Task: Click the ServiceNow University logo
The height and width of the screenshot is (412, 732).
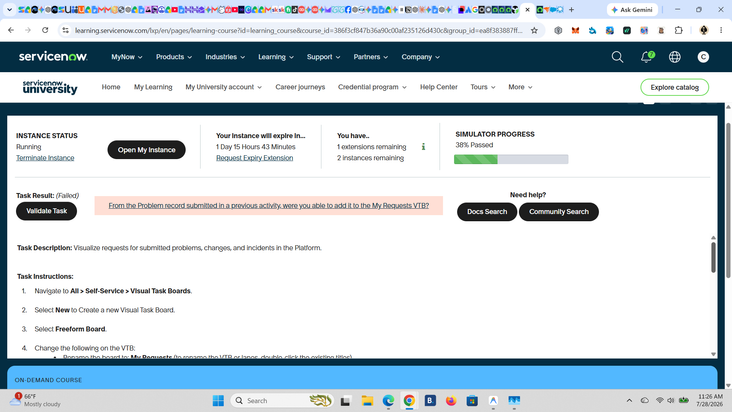Action: pyautogui.click(x=50, y=87)
